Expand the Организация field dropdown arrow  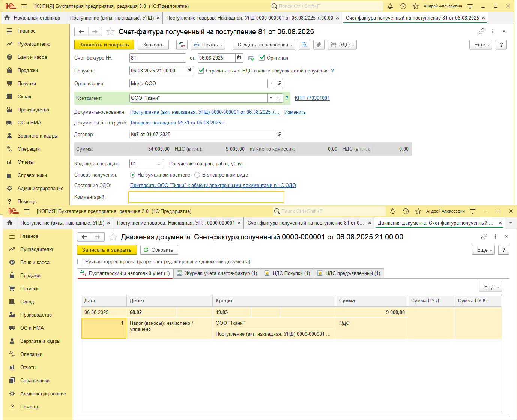(x=271, y=83)
